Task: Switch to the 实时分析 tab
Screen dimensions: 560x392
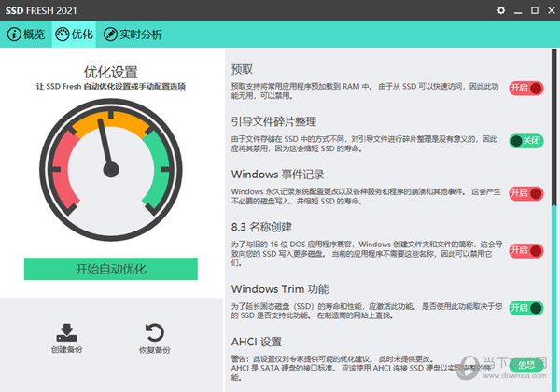Action: pyautogui.click(x=133, y=35)
